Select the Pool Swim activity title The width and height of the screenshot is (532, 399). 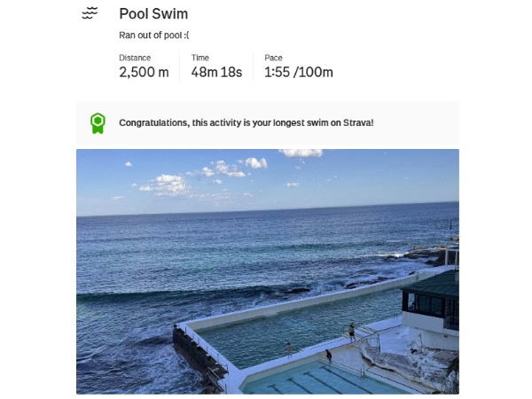click(153, 14)
